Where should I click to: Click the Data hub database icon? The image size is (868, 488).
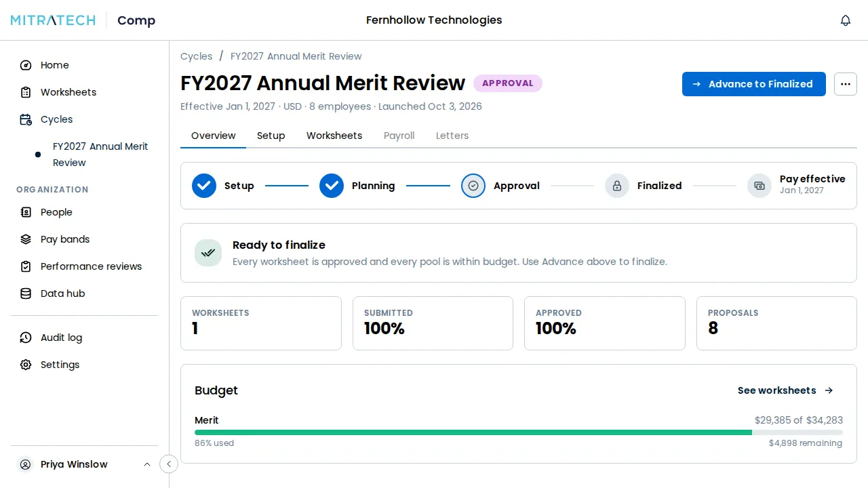click(26, 293)
